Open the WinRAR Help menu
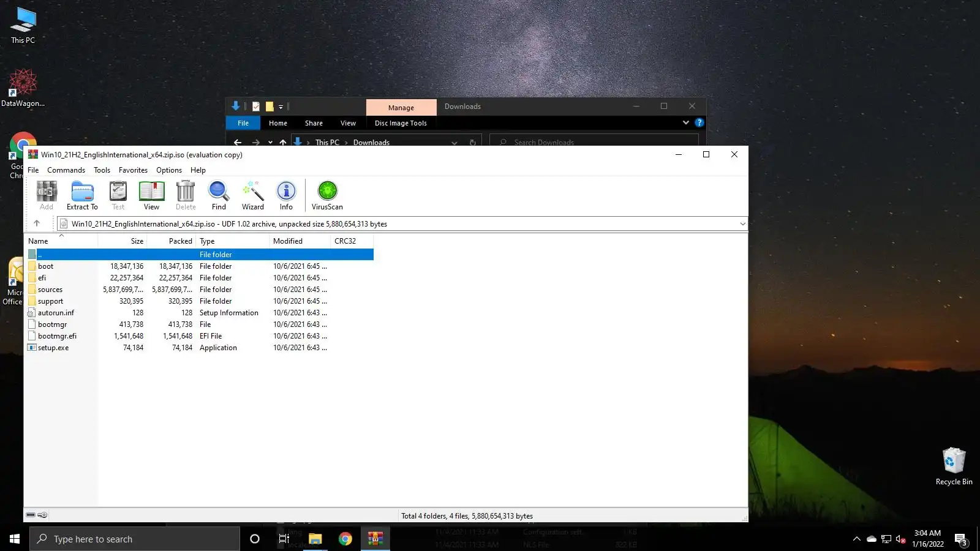 point(198,170)
